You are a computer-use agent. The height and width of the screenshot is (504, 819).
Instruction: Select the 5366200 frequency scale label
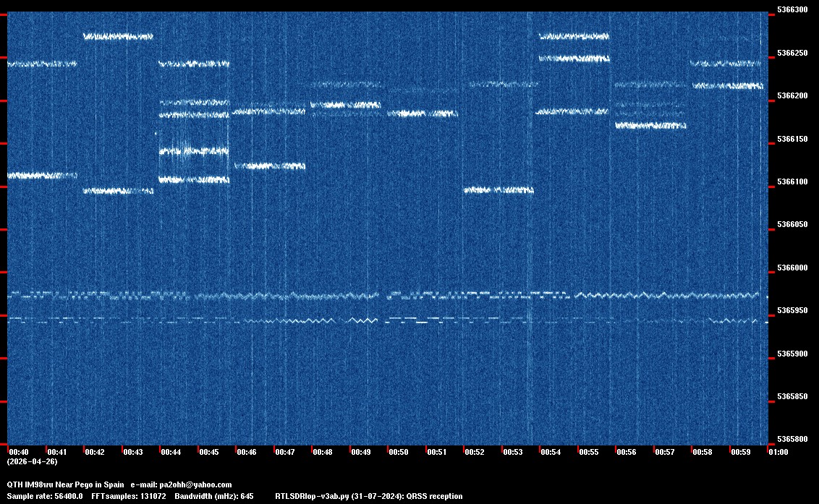coord(792,96)
